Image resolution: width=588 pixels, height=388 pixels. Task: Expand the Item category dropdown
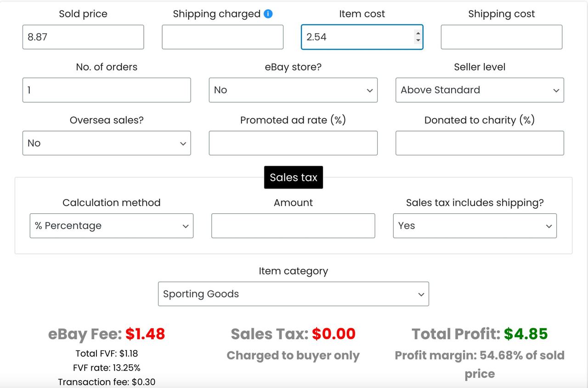tap(294, 294)
